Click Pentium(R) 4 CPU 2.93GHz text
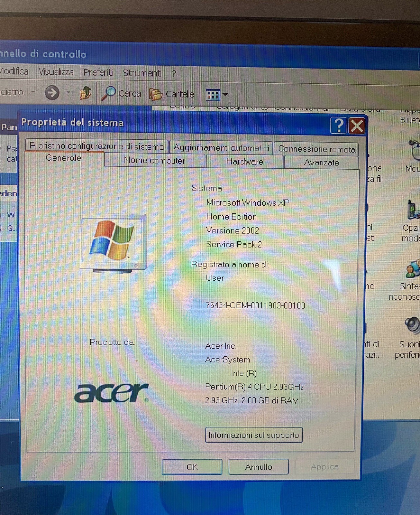 (254, 387)
